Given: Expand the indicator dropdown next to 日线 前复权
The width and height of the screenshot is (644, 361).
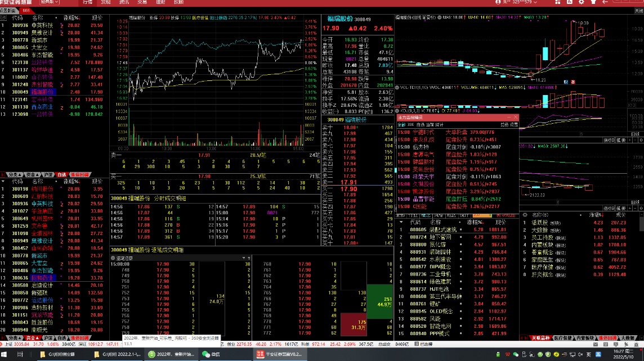Looking at the screenshot, I should (440, 17).
